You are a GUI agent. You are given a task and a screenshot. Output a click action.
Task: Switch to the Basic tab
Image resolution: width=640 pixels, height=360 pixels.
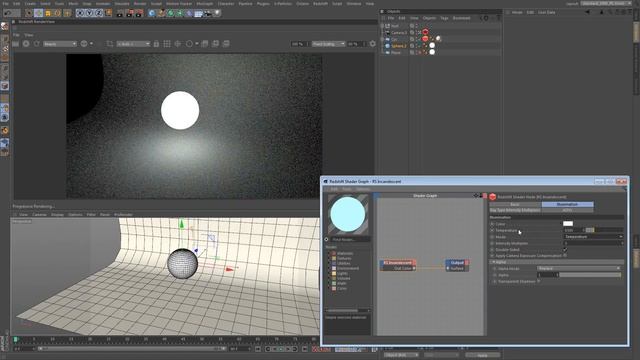click(515, 204)
